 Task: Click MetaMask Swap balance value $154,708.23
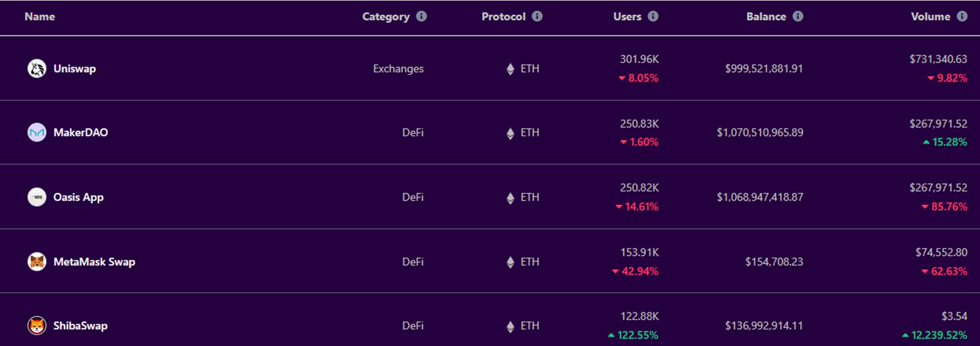[774, 261]
